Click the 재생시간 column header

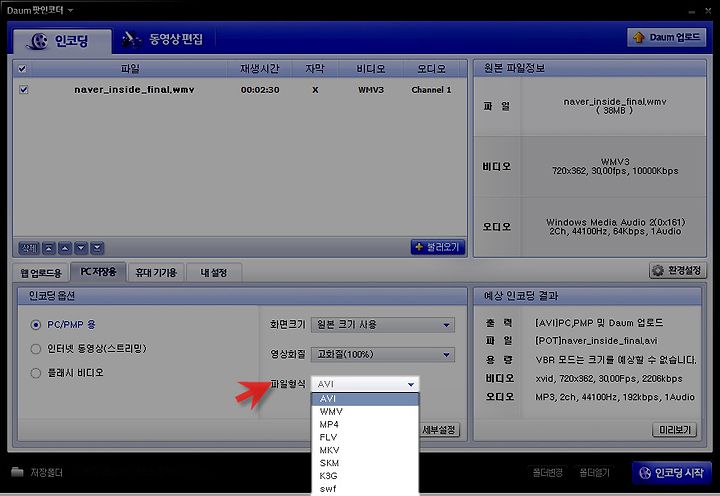259,69
